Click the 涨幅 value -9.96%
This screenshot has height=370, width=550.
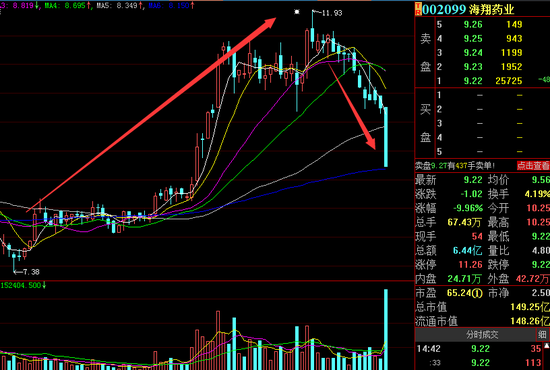click(468, 208)
